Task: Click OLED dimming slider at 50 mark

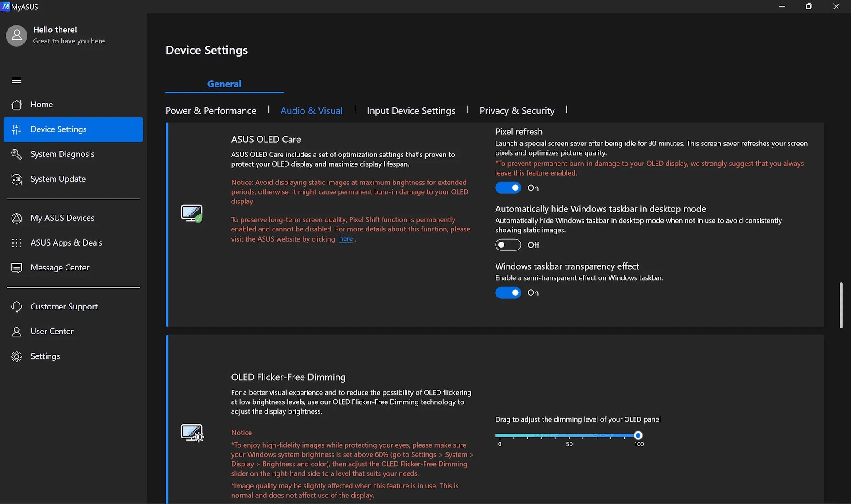Action: (x=569, y=436)
